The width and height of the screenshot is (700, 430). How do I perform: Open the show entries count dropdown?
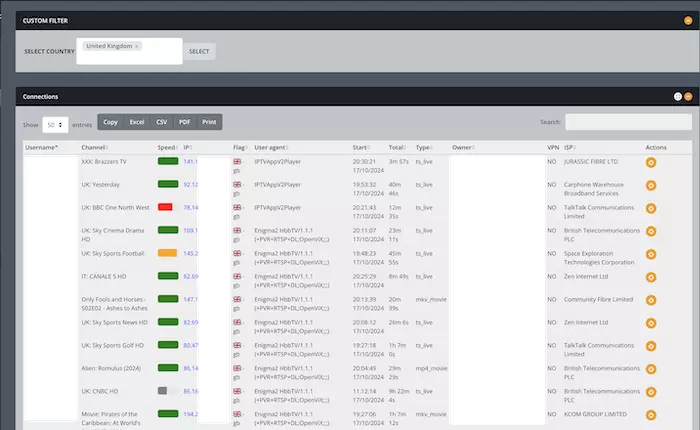(55, 124)
